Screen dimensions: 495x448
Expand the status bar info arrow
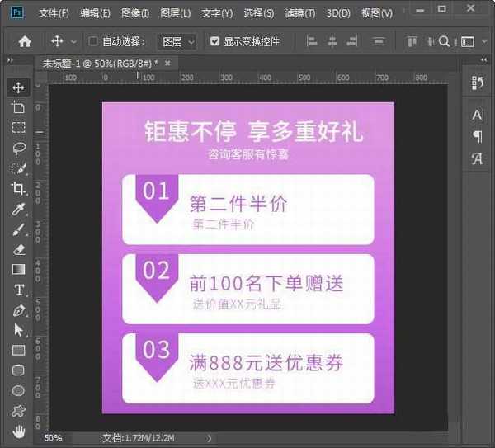pyautogui.click(x=209, y=438)
